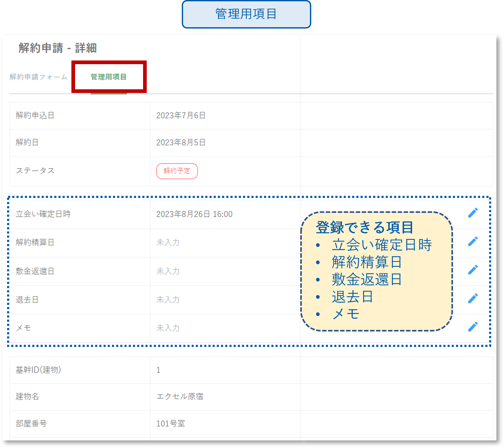Edit the 立会い確定日時 field with pencil icon

point(473,213)
